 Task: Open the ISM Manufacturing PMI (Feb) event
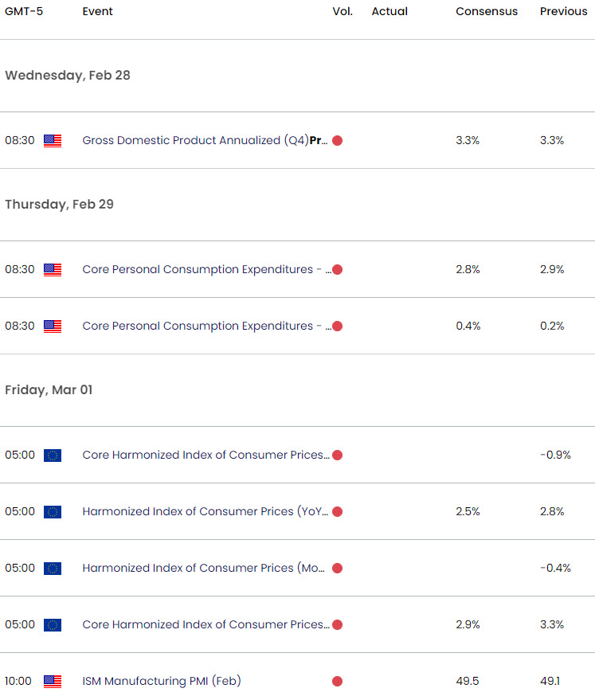point(162,682)
